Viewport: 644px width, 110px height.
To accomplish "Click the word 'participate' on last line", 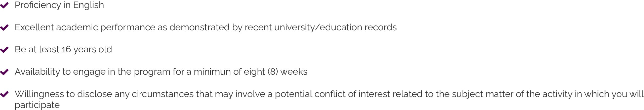I will point(37,105).
